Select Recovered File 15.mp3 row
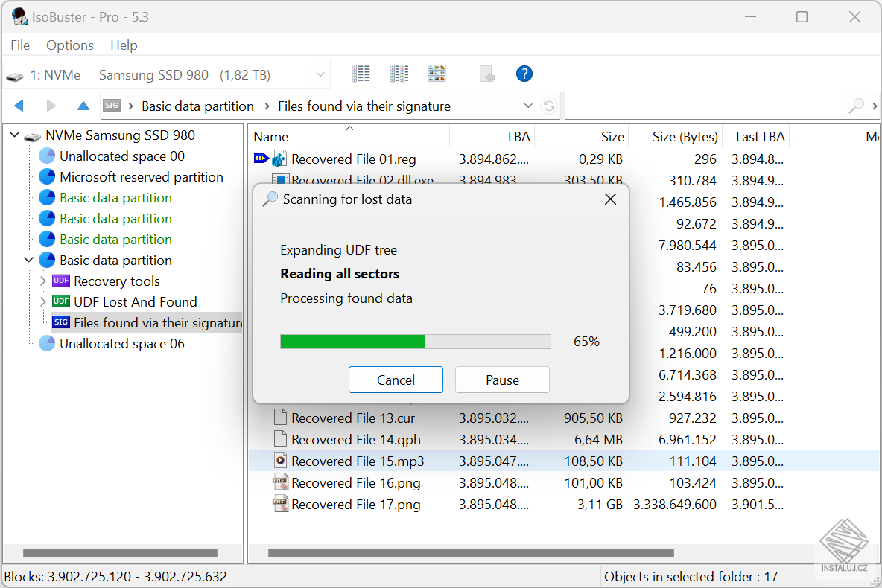The image size is (882, 588). pos(564,461)
